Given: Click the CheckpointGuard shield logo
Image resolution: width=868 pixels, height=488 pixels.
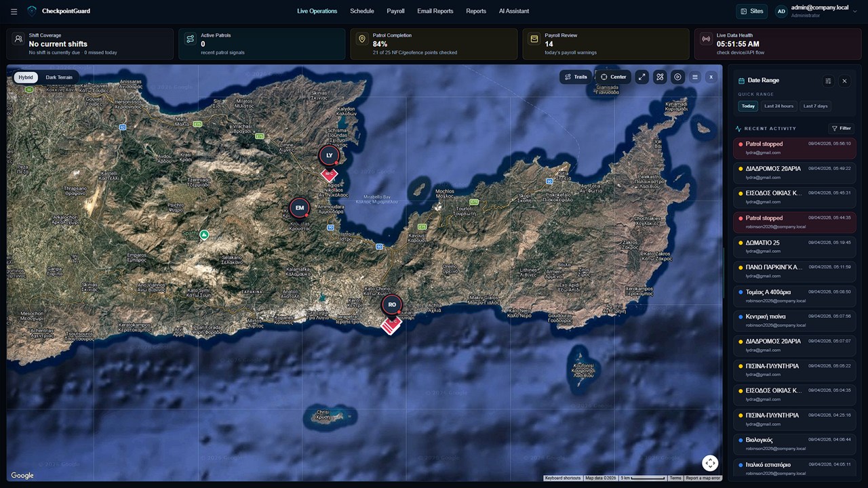Looking at the screenshot, I should point(32,11).
